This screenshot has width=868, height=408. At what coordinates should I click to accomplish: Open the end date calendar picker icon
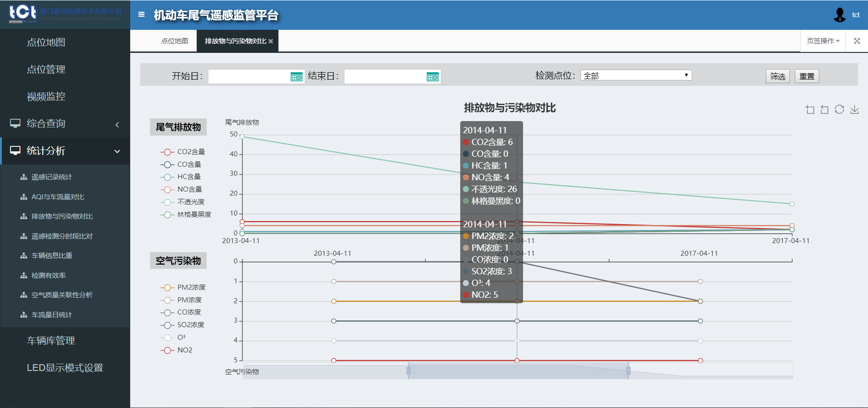[433, 77]
